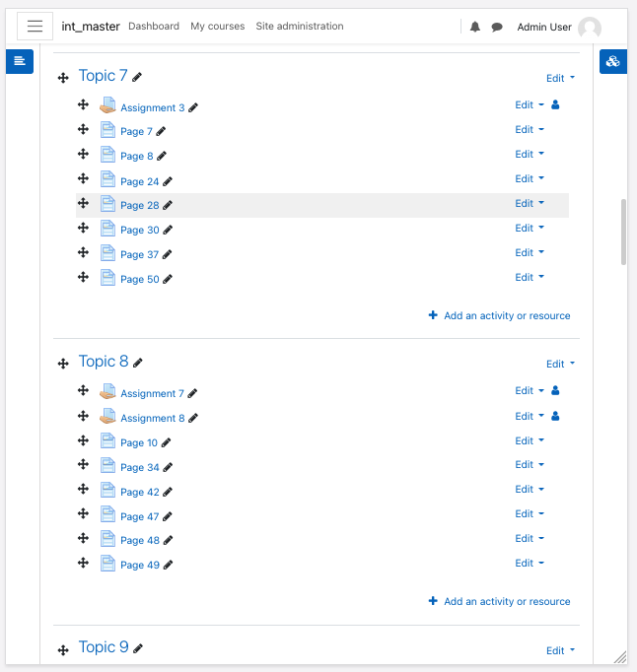Add an activity or resource to Topic 7
The width and height of the screenshot is (637, 672).
pyautogui.click(x=499, y=315)
